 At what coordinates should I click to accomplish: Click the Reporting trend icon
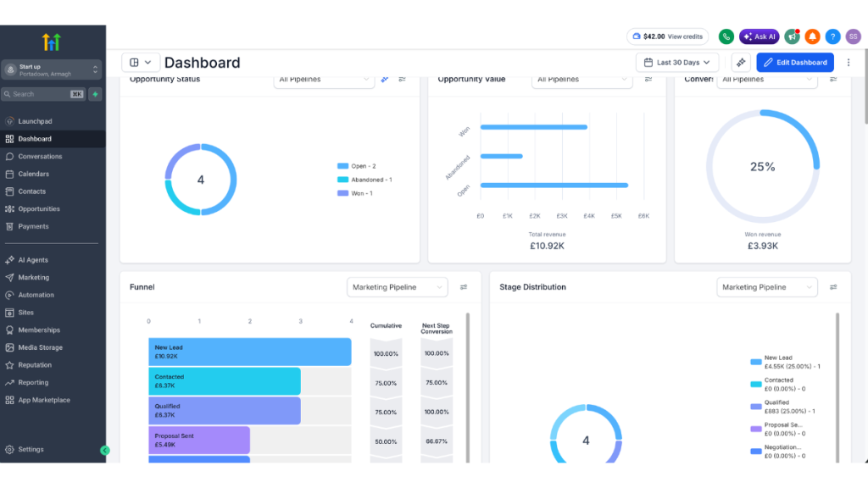coord(9,382)
